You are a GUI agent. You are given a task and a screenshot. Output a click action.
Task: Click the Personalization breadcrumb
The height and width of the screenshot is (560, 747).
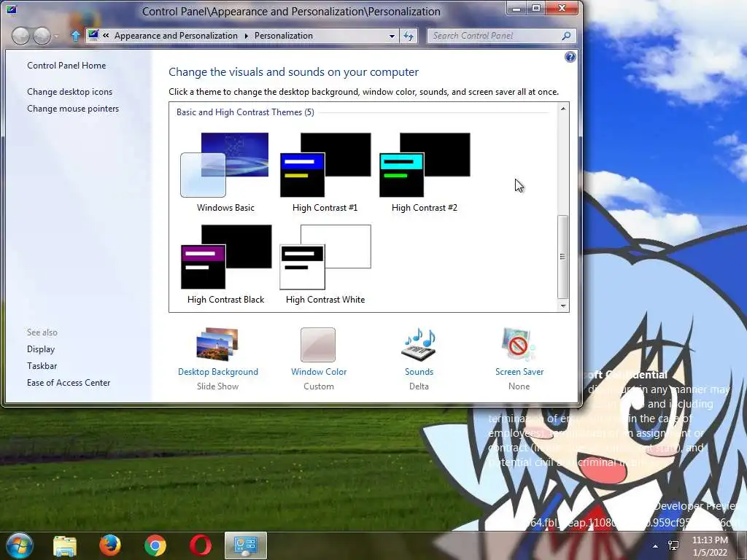(284, 36)
